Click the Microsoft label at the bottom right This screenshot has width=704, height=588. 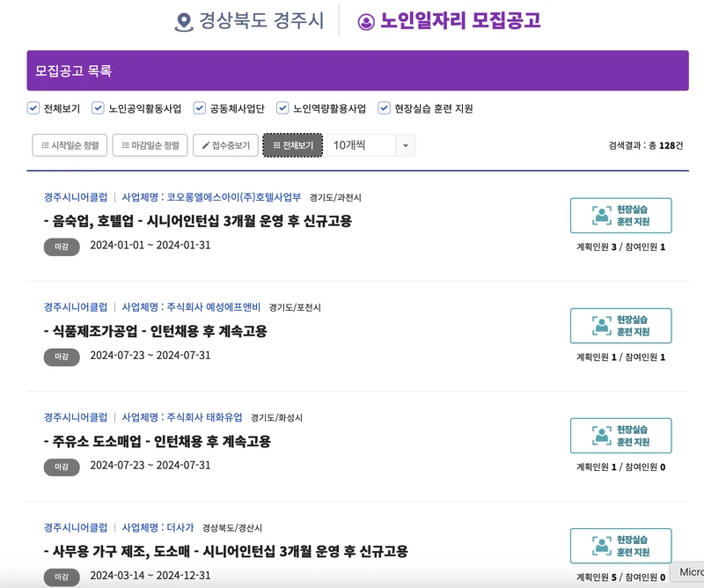[x=689, y=573]
